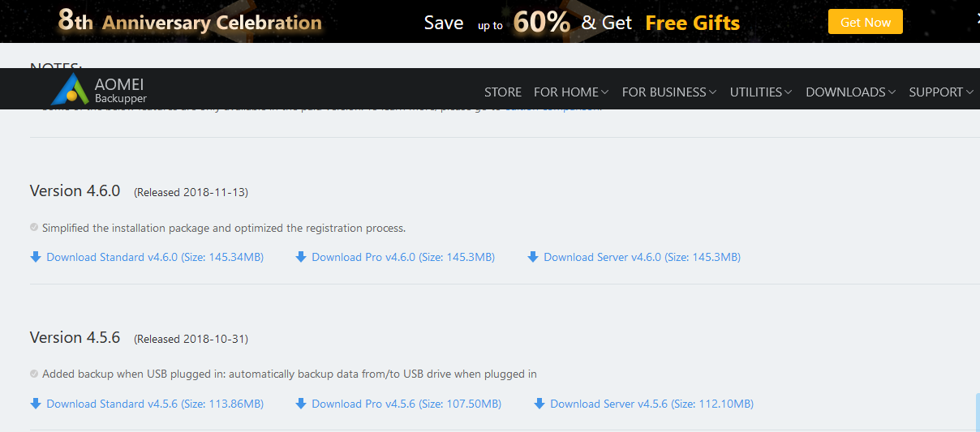The height and width of the screenshot is (432, 980).
Task: Open the FOR HOME menu
Action: tap(571, 92)
